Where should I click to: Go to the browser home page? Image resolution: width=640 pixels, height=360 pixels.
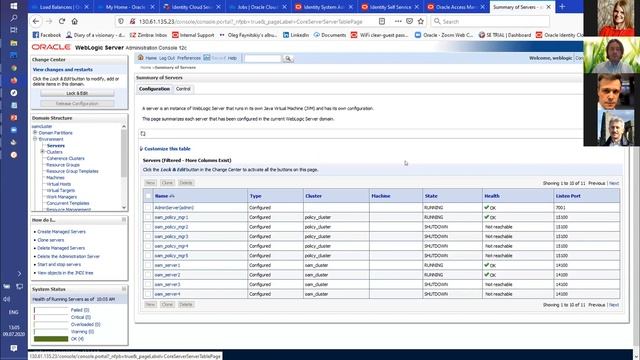(74, 21)
